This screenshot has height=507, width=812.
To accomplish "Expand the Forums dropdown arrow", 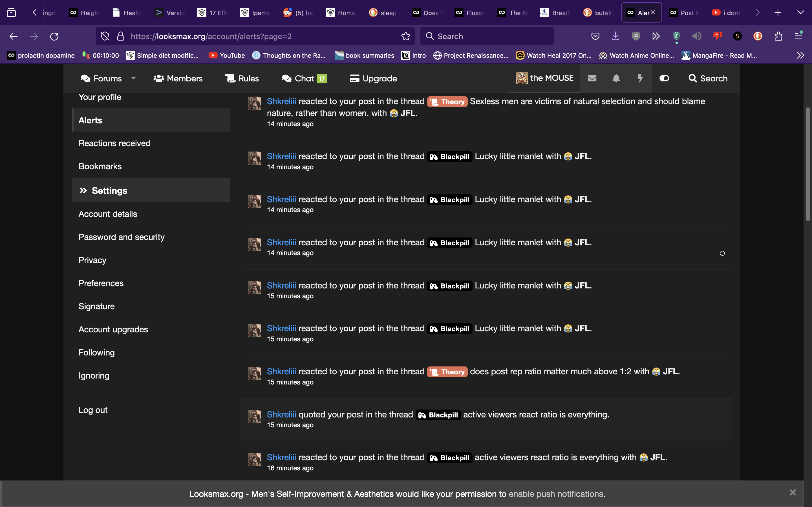I will [x=133, y=78].
